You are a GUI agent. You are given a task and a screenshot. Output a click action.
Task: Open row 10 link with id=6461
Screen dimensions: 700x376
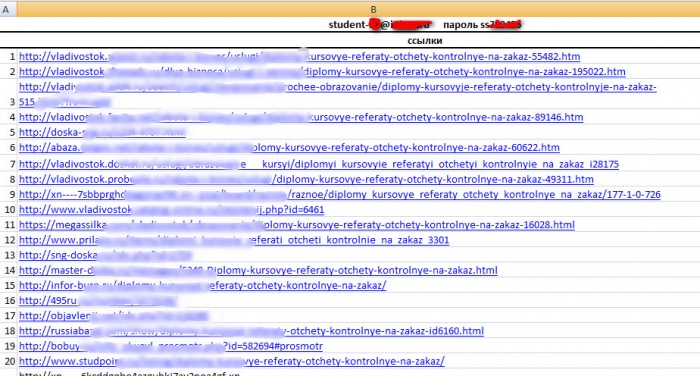click(x=171, y=210)
